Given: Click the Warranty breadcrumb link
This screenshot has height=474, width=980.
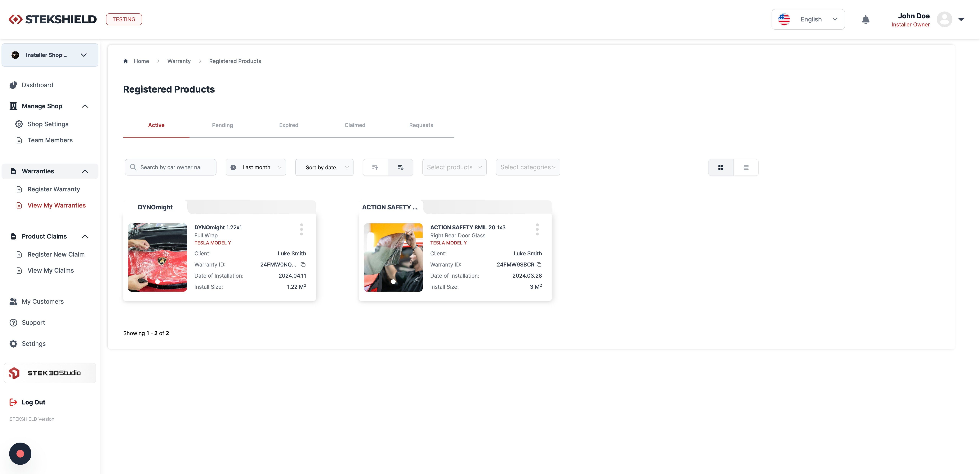Looking at the screenshot, I should (x=179, y=61).
